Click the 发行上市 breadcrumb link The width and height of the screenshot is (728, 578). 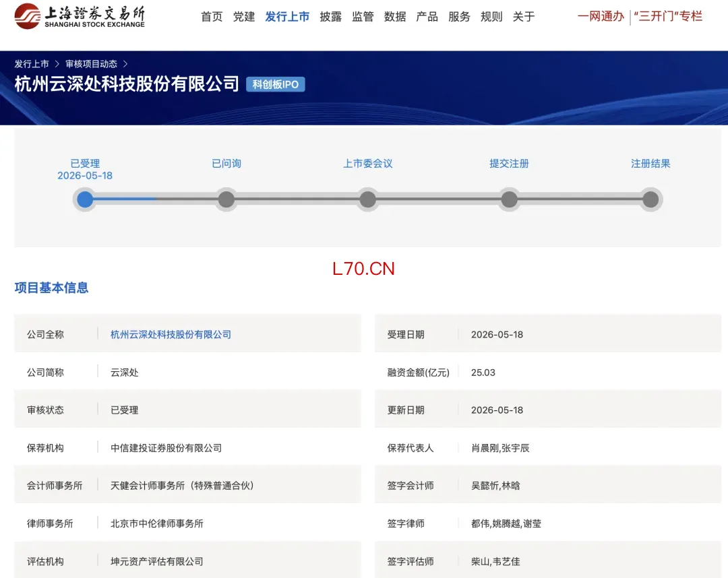pos(32,64)
